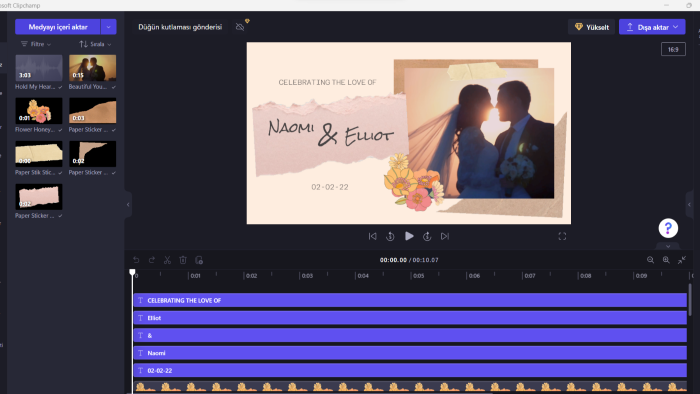This screenshot has height=394, width=700.
Task: Select the 02-02-22 text clip track
Action: click(410, 370)
